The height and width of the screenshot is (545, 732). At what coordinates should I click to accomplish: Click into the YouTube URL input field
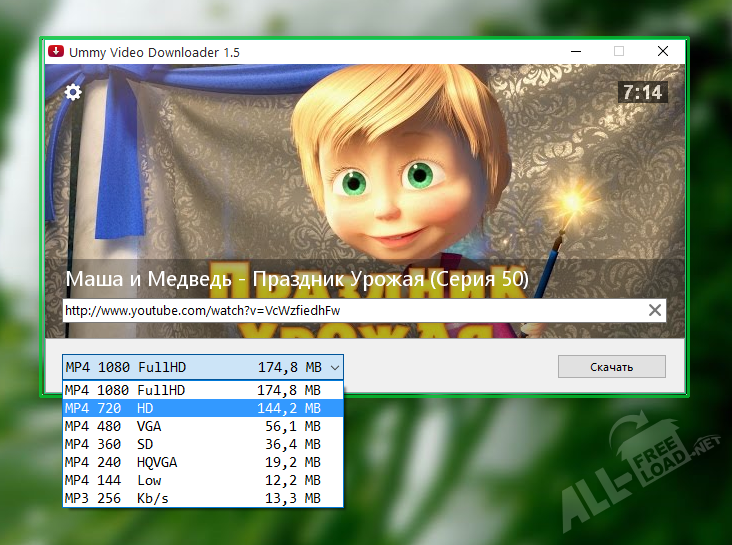coord(350,310)
